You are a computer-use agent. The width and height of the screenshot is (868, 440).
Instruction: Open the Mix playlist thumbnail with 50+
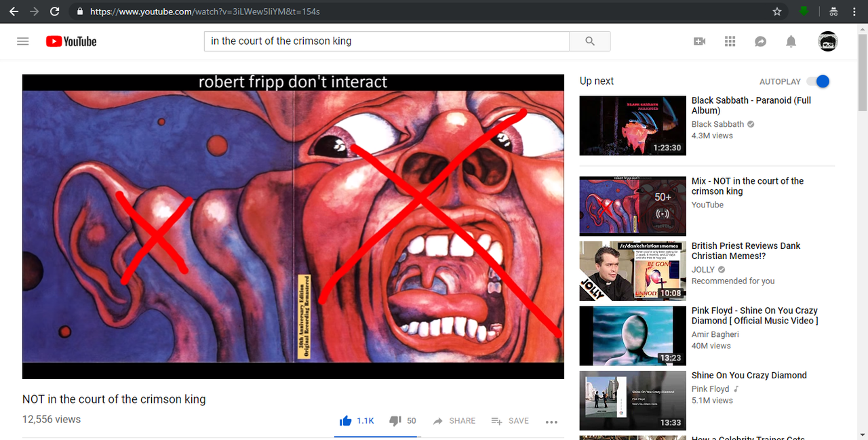pyautogui.click(x=633, y=206)
